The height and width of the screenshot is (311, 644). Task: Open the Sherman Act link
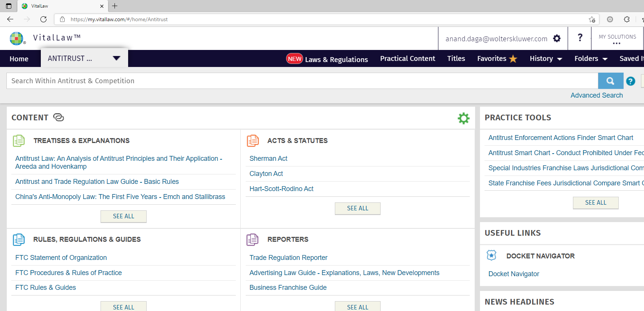[x=268, y=159]
